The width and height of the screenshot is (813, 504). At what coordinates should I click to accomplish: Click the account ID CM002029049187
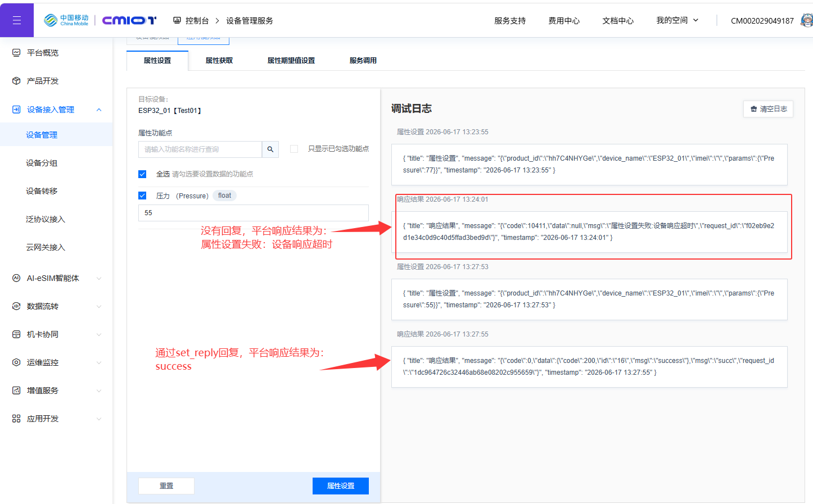point(762,21)
